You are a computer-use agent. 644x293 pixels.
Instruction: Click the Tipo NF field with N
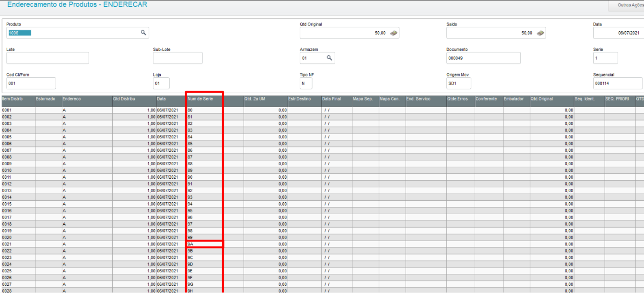pyautogui.click(x=306, y=84)
